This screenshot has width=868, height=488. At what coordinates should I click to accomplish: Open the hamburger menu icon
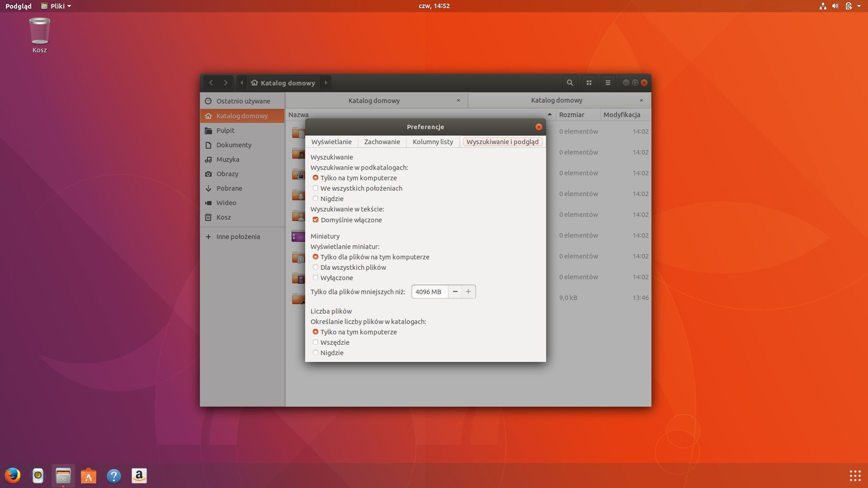pyautogui.click(x=608, y=83)
